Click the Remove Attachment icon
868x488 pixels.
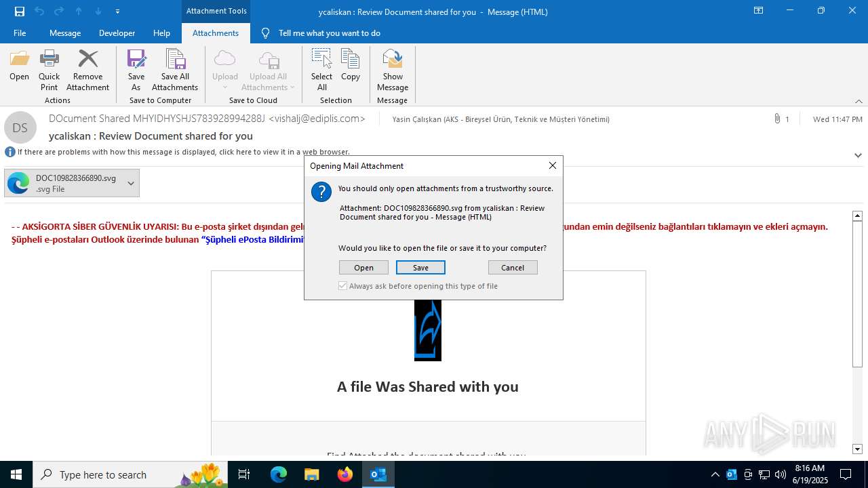click(87, 70)
